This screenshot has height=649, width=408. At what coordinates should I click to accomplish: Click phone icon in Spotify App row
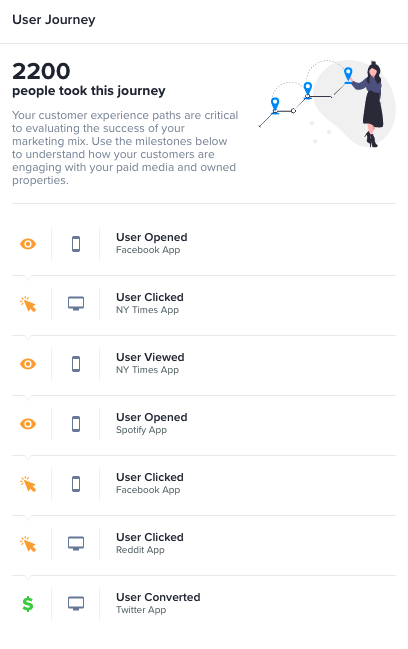click(x=76, y=424)
